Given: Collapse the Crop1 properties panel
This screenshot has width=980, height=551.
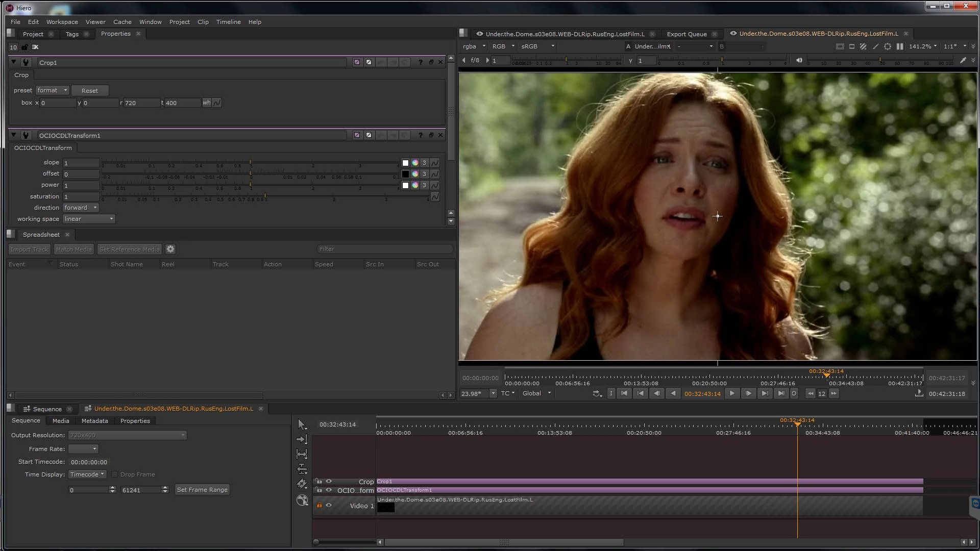Looking at the screenshot, I should click(x=14, y=62).
